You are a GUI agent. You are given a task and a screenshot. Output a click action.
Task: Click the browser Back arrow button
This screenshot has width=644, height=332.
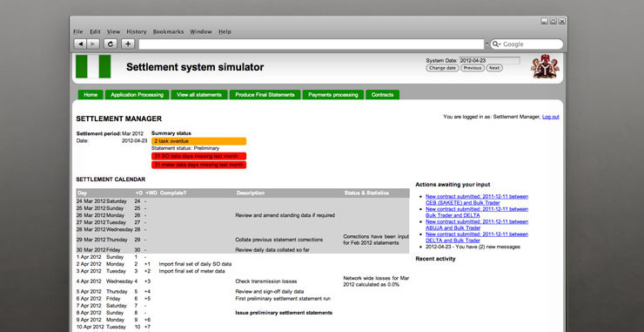[x=80, y=44]
